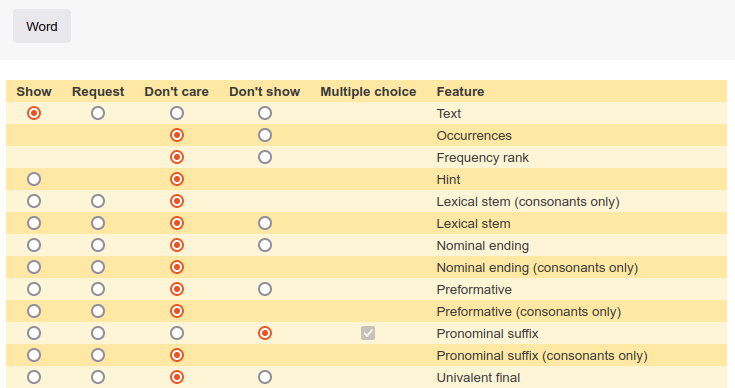Choose Show for Pronominal suffix (consonants only)
Viewport: 735px width, 388px height.
34,355
